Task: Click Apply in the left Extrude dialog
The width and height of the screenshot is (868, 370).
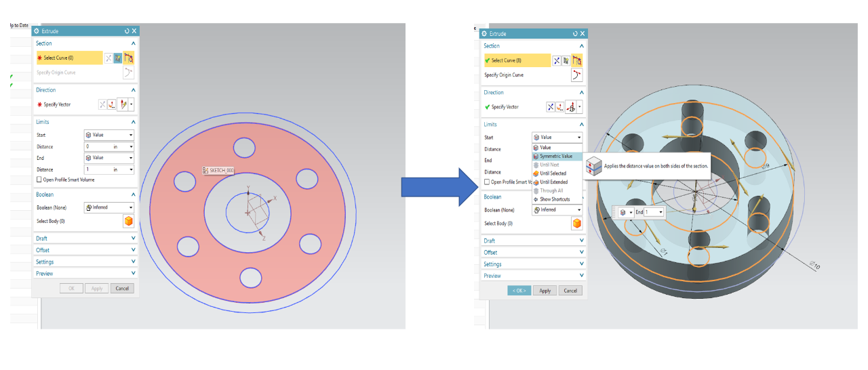Action: point(97,288)
